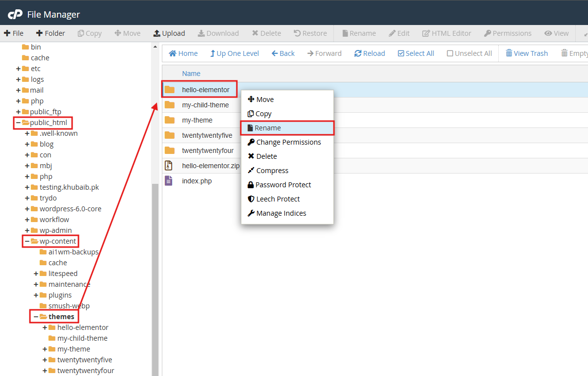The height and width of the screenshot is (376, 588).
Task: Select the twentytwentyfive folder row
Action: [x=207, y=135]
